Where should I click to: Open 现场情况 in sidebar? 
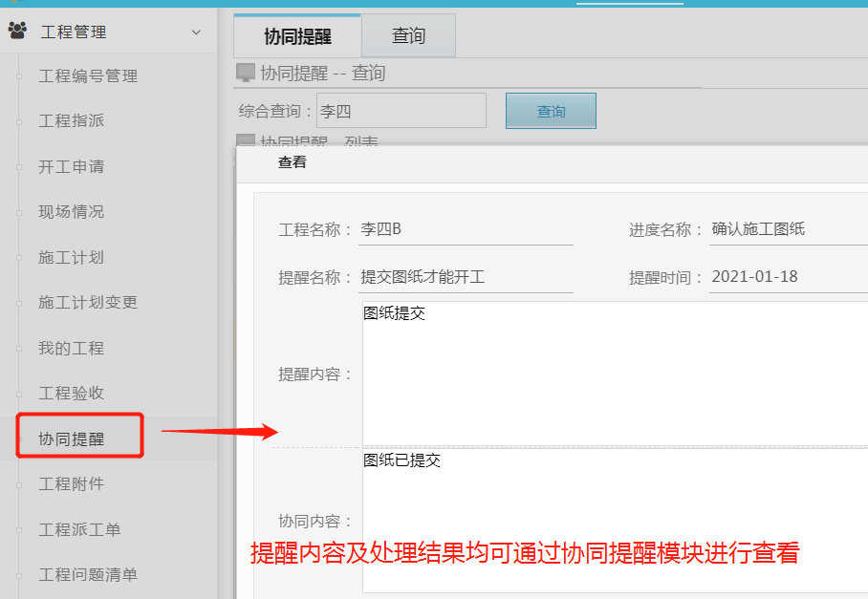71,212
